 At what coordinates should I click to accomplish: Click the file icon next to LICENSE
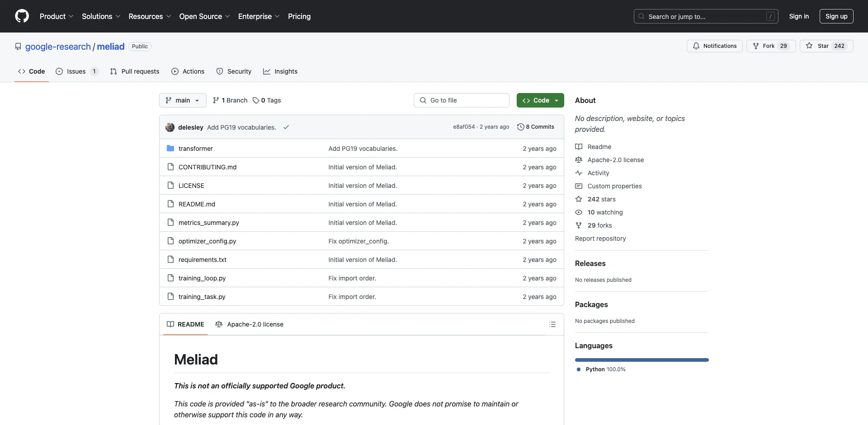tap(170, 186)
